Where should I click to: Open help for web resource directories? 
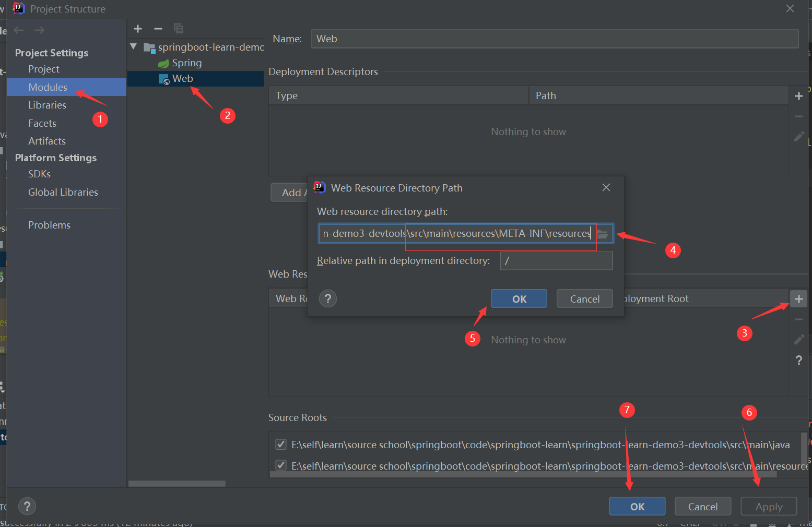point(798,360)
